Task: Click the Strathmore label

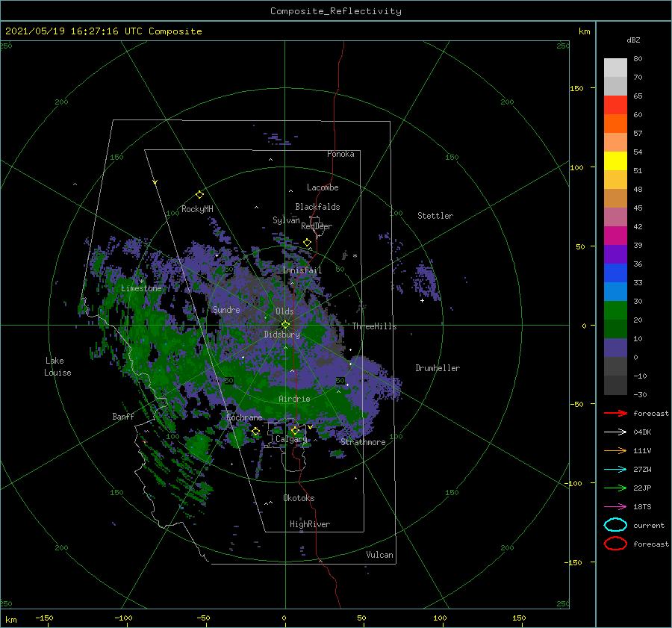Action: (x=364, y=442)
